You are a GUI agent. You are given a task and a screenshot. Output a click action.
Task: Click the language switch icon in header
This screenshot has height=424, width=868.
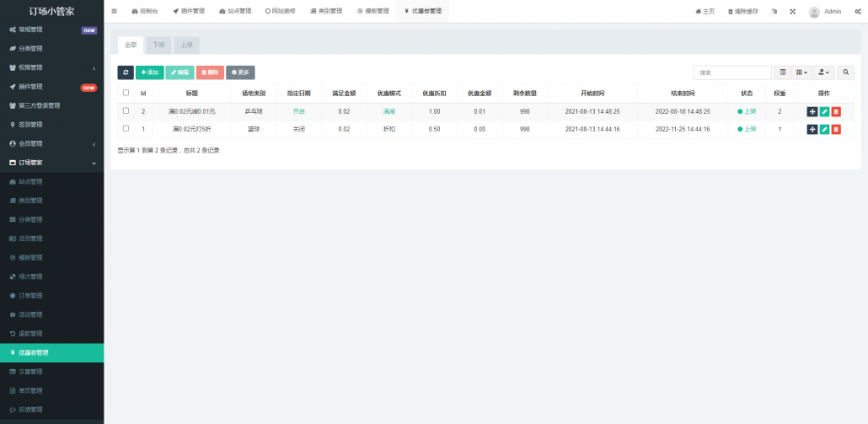[774, 12]
